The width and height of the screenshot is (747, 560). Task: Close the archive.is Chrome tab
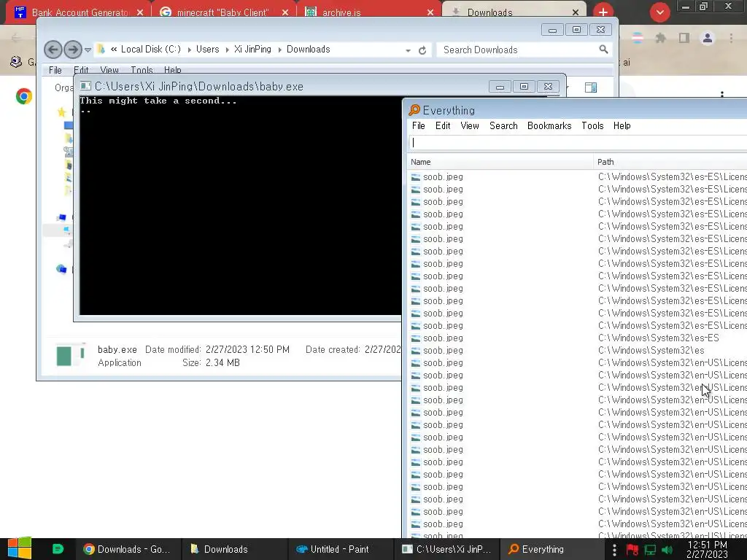(x=430, y=12)
